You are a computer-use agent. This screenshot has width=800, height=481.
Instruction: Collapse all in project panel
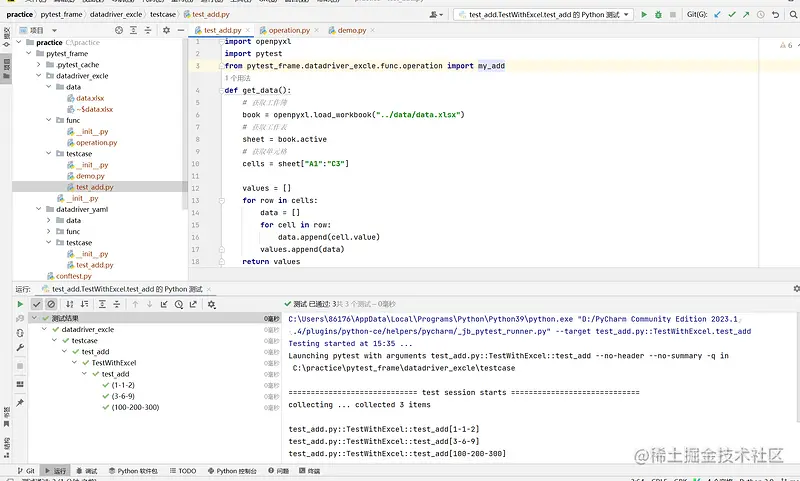click(x=148, y=31)
